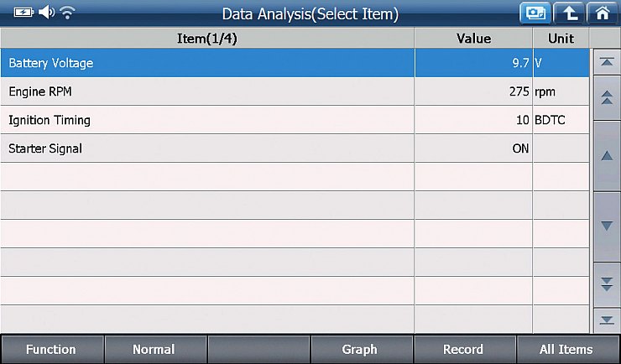Move selection up one row arrow
This screenshot has width=621, height=364.
pos(607,156)
